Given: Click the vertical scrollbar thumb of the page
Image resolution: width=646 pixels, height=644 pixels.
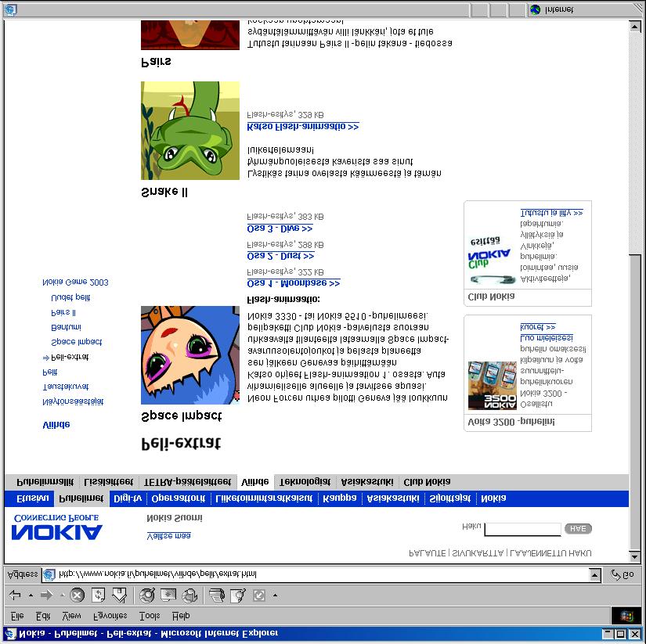Looking at the screenshot, I should 634,401.
